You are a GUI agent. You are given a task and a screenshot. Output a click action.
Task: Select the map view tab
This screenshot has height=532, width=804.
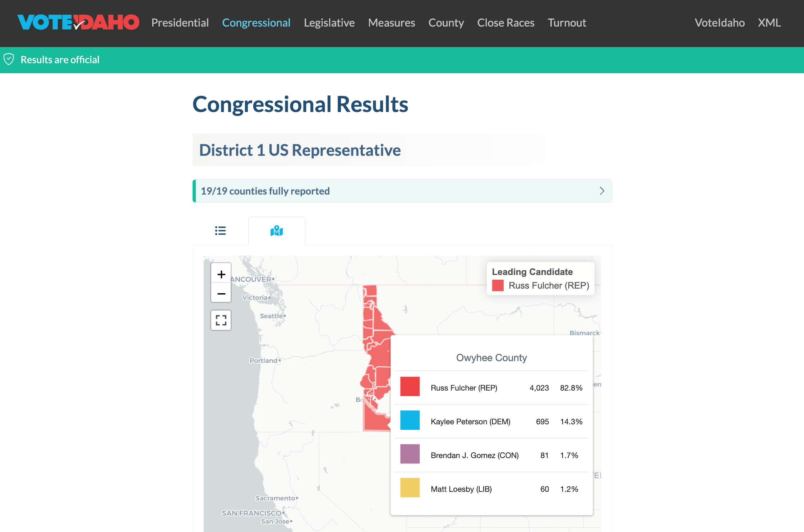click(277, 231)
